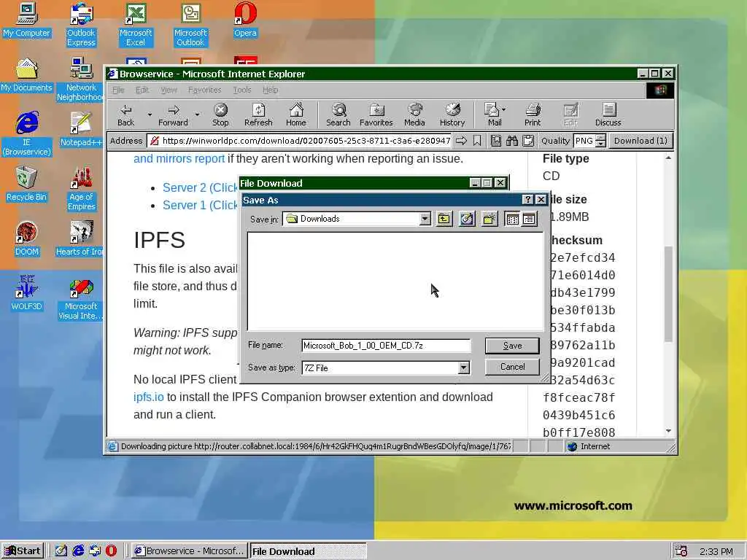Screen dimensions: 747x560
Task: Click View Desktop icon in Save As toolbar
Action: click(467, 219)
